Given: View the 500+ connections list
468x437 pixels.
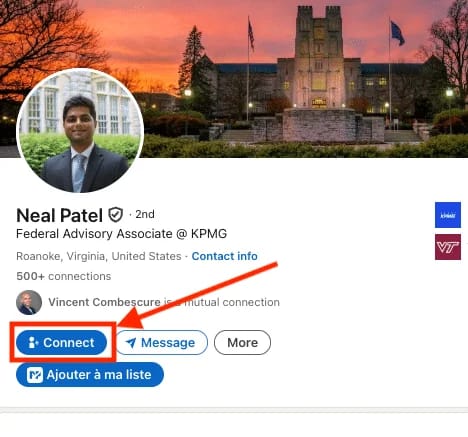Looking at the screenshot, I should pyautogui.click(x=64, y=276).
